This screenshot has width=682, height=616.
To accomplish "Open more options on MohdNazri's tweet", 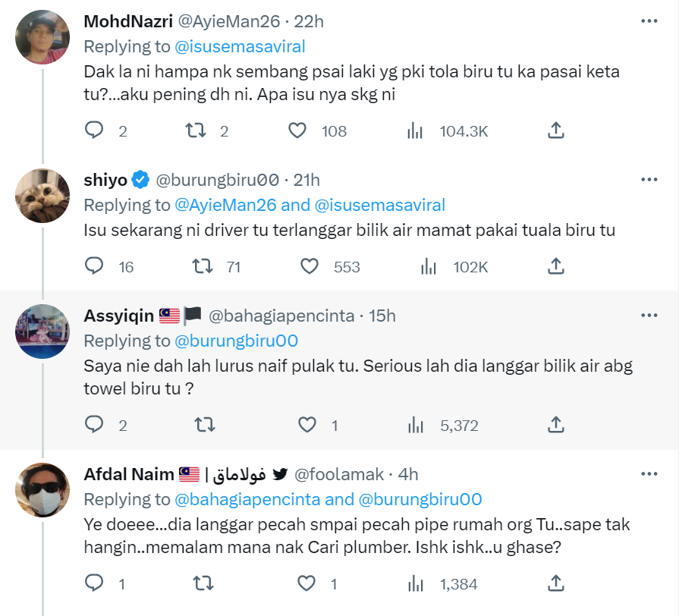I will 649,21.
